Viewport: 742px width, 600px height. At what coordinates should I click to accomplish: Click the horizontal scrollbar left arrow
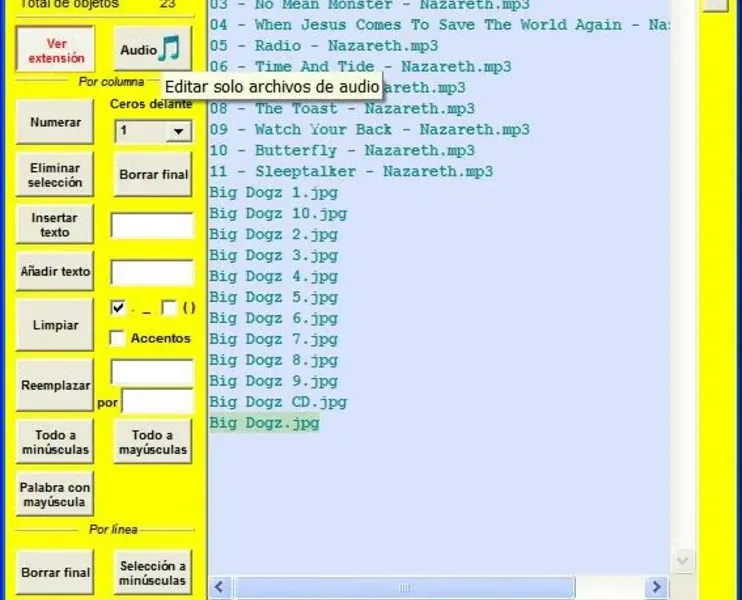[219, 587]
